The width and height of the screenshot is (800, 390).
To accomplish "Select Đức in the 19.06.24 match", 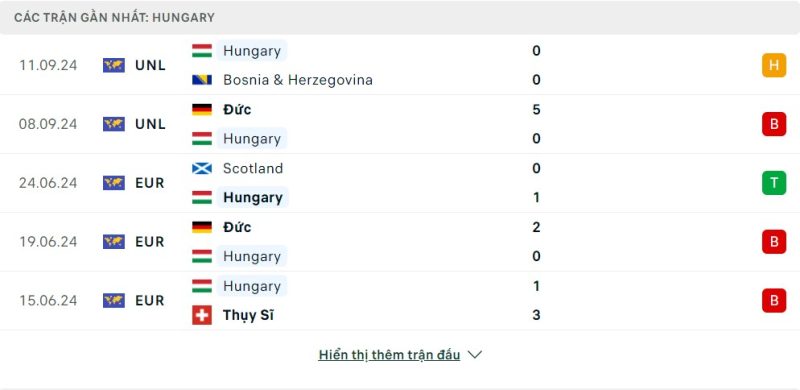I will [x=237, y=227].
